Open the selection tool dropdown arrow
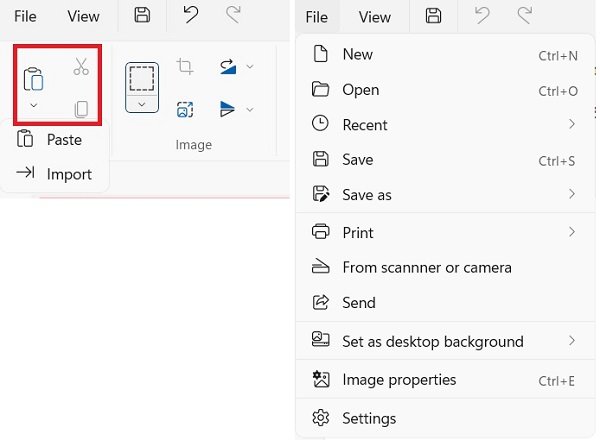This screenshot has width=600, height=440. pos(142,104)
